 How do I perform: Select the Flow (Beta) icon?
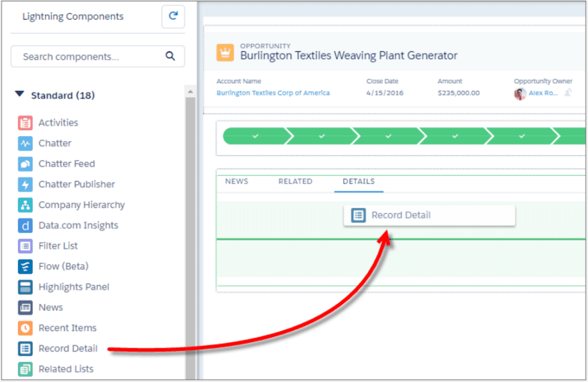tap(25, 267)
